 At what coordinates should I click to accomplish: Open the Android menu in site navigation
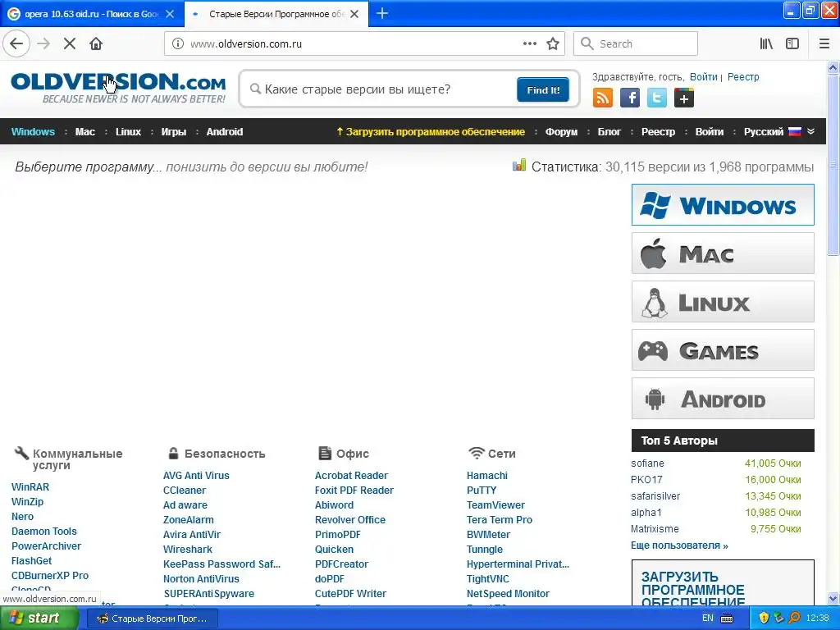tap(225, 132)
